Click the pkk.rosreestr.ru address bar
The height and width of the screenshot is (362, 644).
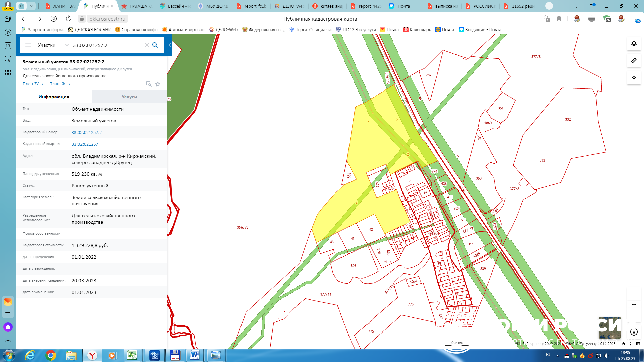click(107, 19)
